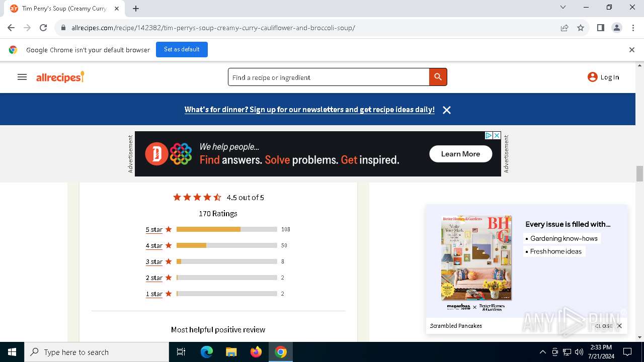Viewport: 644px width, 362px height.
Task: Dismiss the default browser notification bar
Action: click(632, 50)
